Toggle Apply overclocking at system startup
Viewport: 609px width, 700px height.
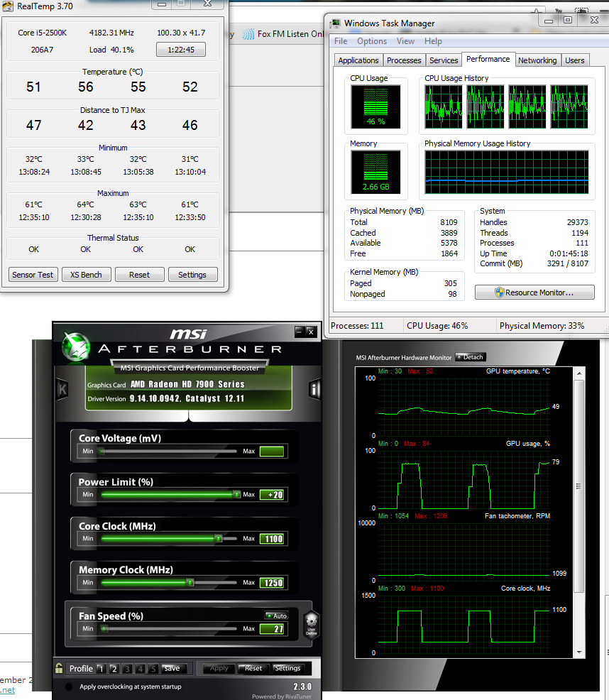coord(69,687)
